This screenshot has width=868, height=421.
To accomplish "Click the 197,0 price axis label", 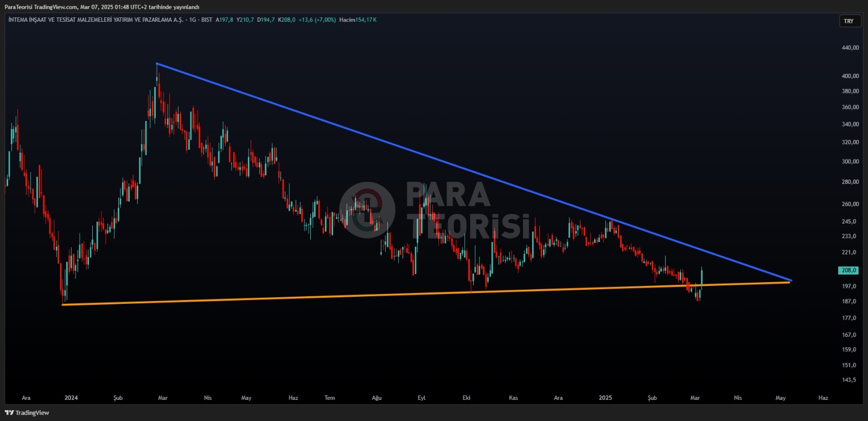I will [x=849, y=286].
